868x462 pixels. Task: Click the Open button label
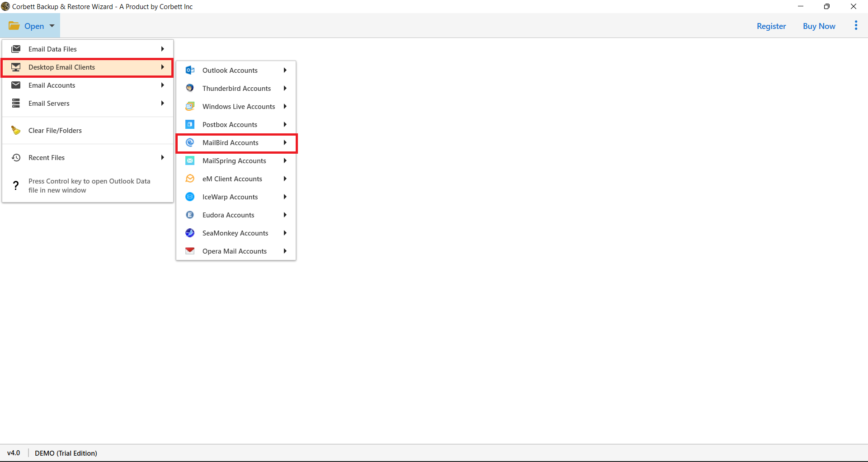pos(34,26)
